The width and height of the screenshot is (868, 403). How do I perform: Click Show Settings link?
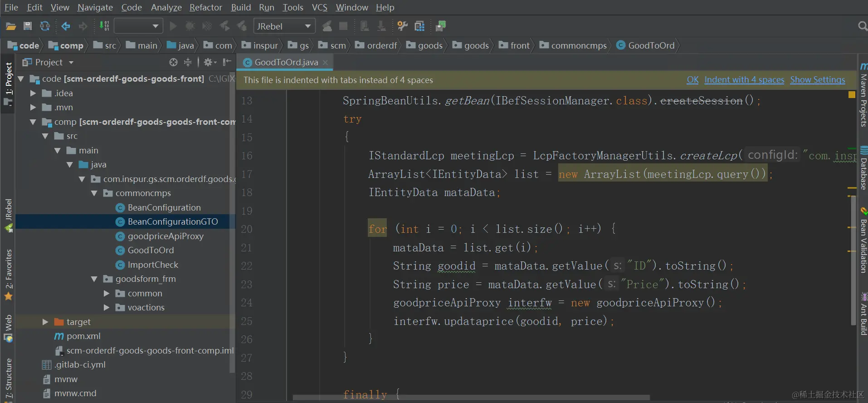(818, 80)
